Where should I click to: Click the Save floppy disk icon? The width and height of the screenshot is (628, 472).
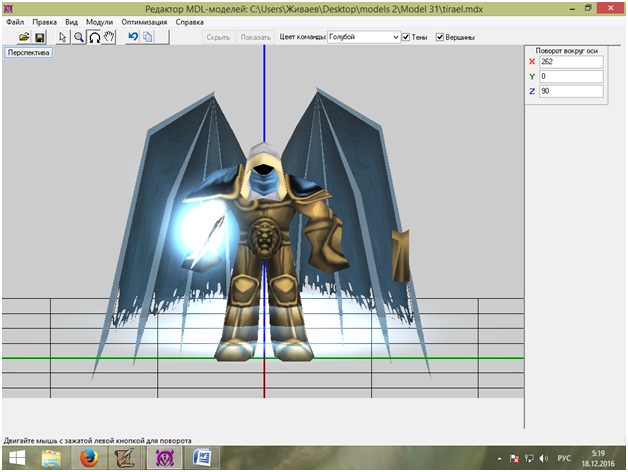[x=40, y=37]
